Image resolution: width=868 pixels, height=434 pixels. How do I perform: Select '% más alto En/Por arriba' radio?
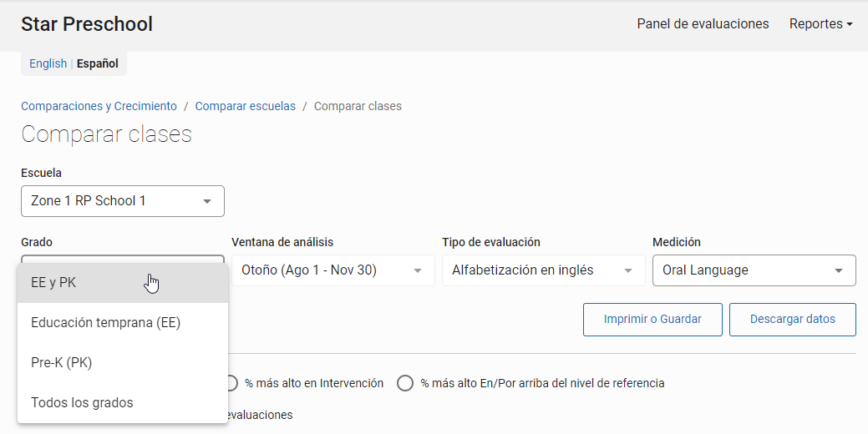tap(405, 383)
